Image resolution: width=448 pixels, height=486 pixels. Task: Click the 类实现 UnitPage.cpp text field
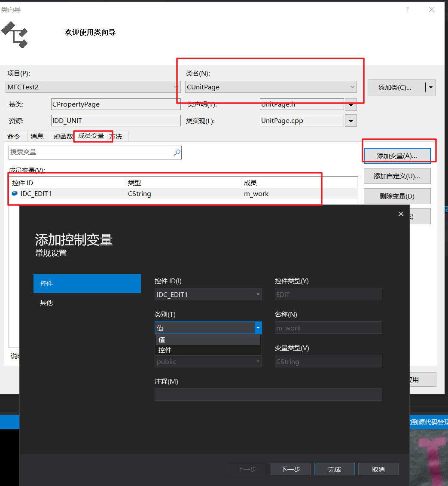pyautogui.click(x=302, y=121)
